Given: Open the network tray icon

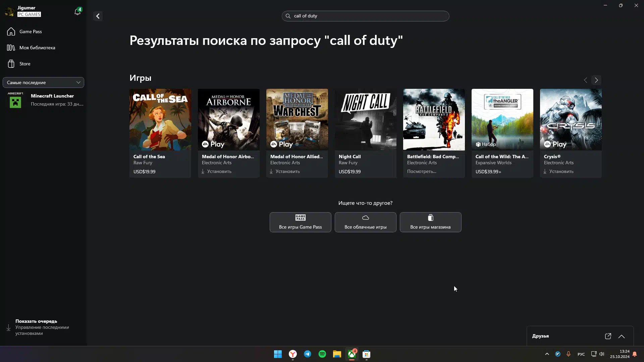Looking at the screenshot, I should [594, 354].
